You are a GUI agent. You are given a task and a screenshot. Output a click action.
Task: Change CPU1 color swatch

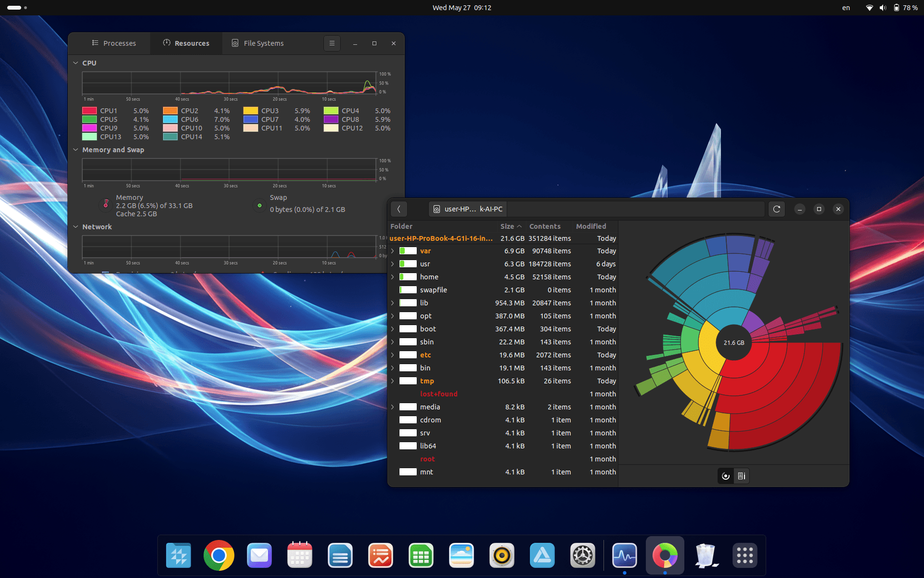tap(90, 111)
